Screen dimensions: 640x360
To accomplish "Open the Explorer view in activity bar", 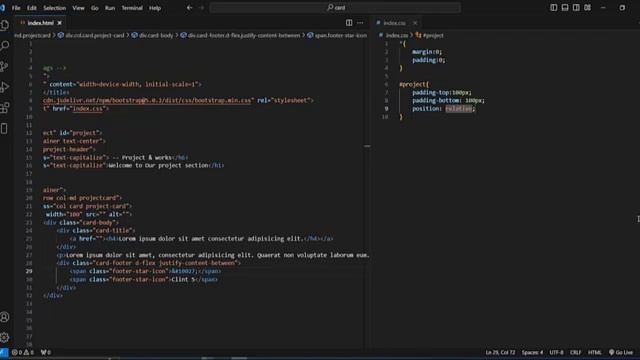I will click(x=5, y=25).
